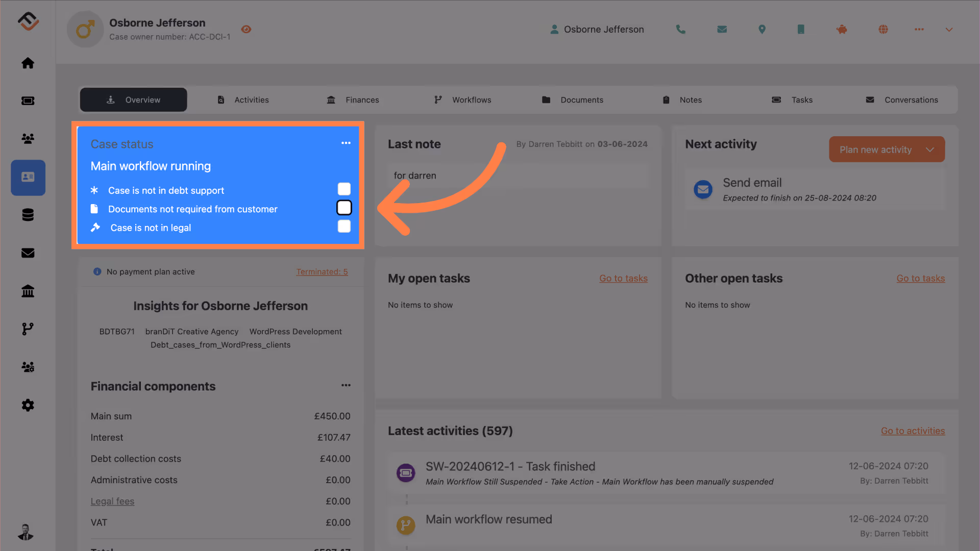980x551 pixels.
Task: Click the map location pin icon
Action: (x=762, y=30)
